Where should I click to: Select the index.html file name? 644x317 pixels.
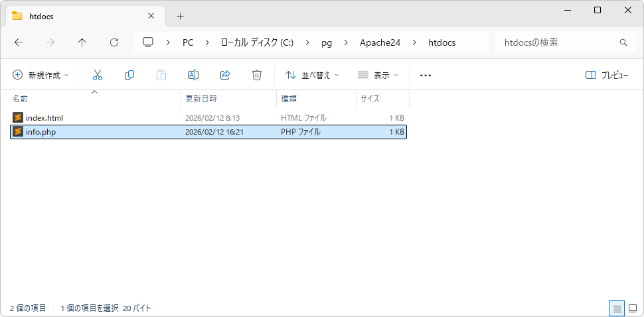[x=44, y=117]
